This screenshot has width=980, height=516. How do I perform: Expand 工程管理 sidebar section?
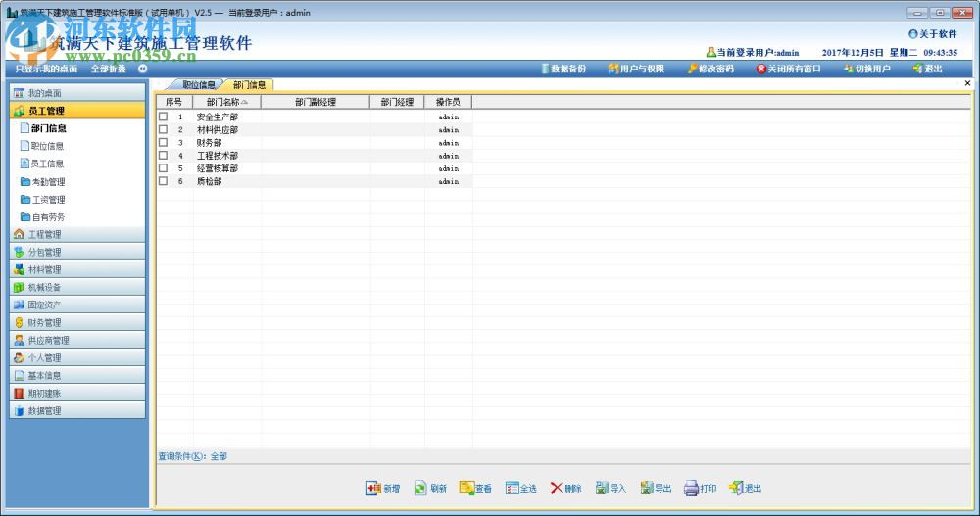pyautogui.click(x=77, y=234)
